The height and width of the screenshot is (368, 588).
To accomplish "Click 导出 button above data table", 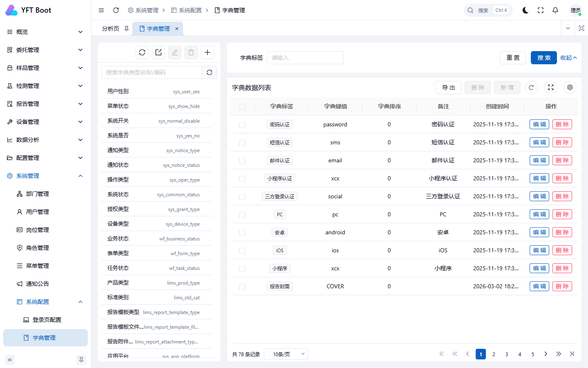I will click(x=448, y=88).
